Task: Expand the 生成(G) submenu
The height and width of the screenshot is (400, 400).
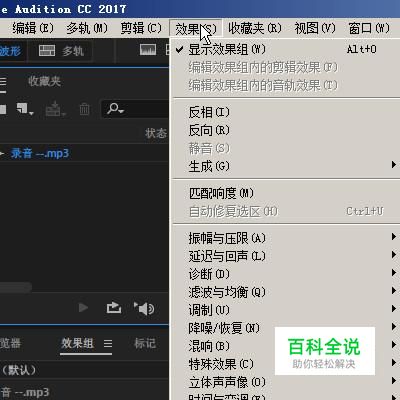Action: click(x=286, y=166)
